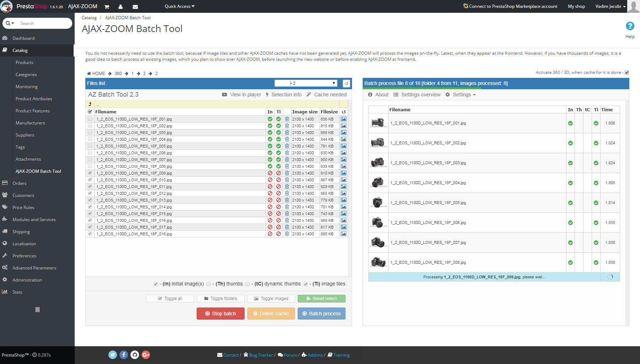This screenshot has height=364, width=640.
Task: Click the Toggle images button
Action: coord(271,299)
